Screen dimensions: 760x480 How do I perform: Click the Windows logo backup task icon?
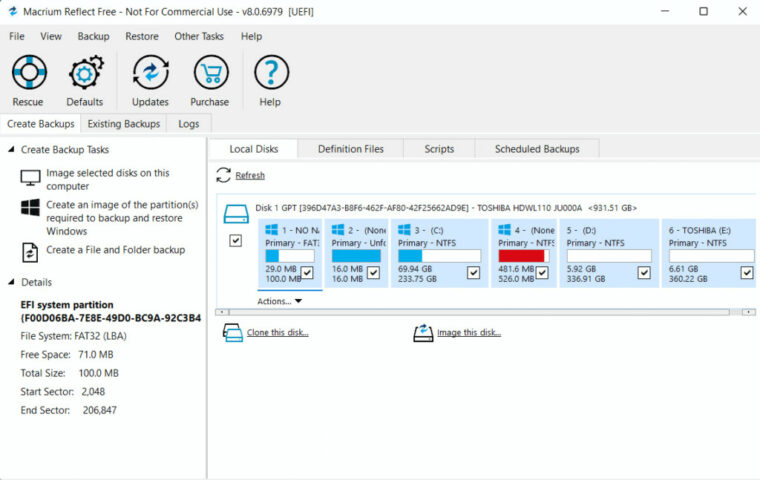[x=30, y=207]
